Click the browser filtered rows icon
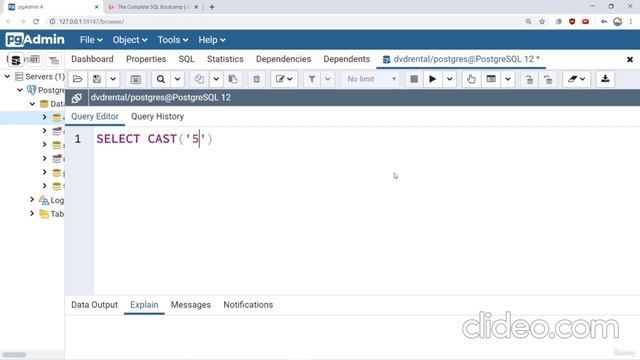The width and height of the screenshot is (640, 360). (x=53, y=60)
